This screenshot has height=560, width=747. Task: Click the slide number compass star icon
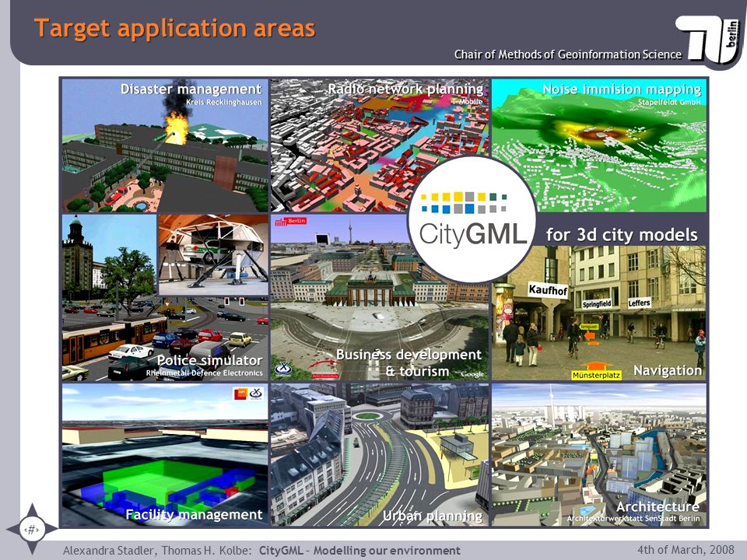[x=31, y=529]
